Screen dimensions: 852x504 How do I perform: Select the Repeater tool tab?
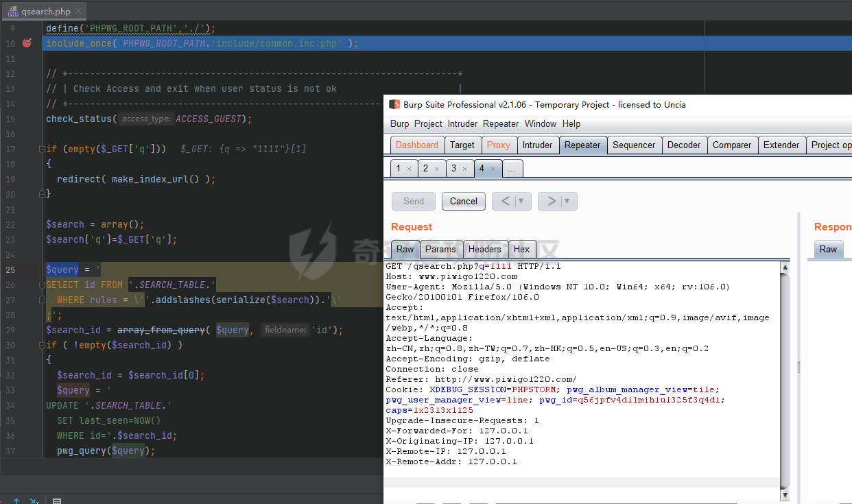pyautogui.click(x=582, y=145)
